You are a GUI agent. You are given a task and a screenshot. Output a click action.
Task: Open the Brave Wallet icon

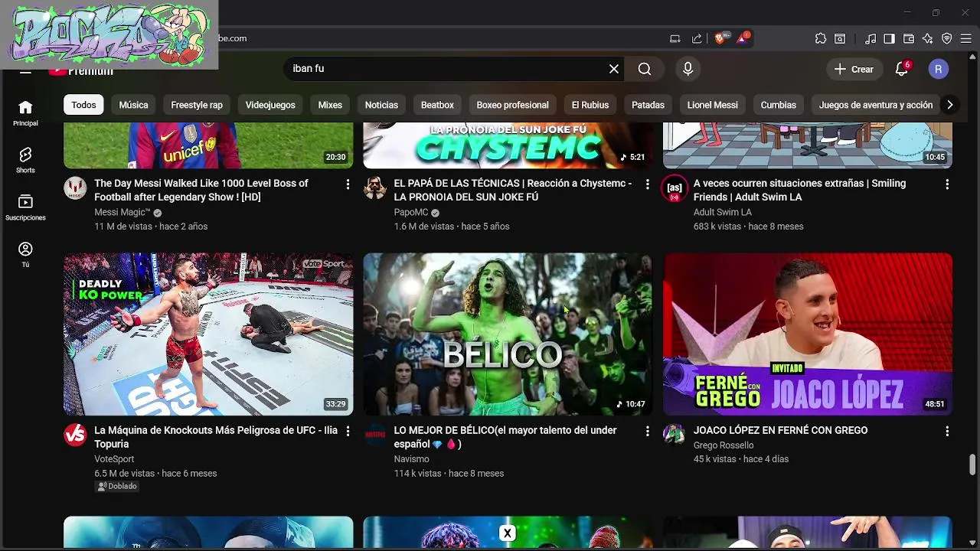click(909, 38)
